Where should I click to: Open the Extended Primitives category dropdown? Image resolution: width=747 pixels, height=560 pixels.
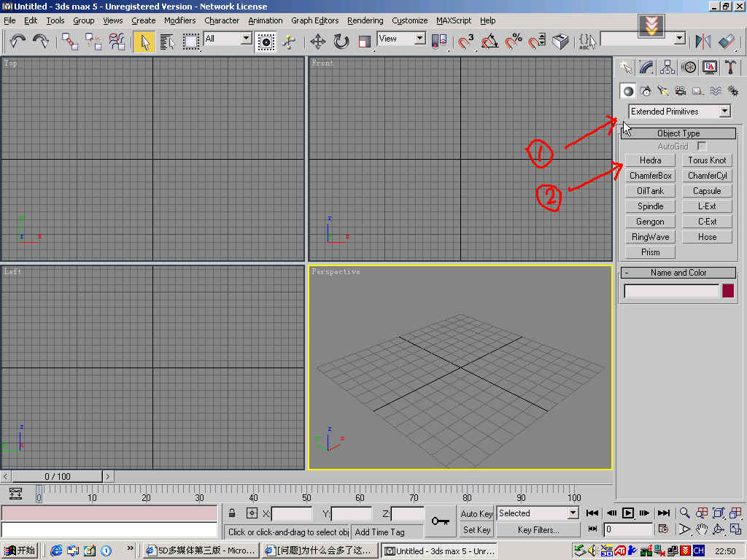pyautogui.click(x=679, y=112)
